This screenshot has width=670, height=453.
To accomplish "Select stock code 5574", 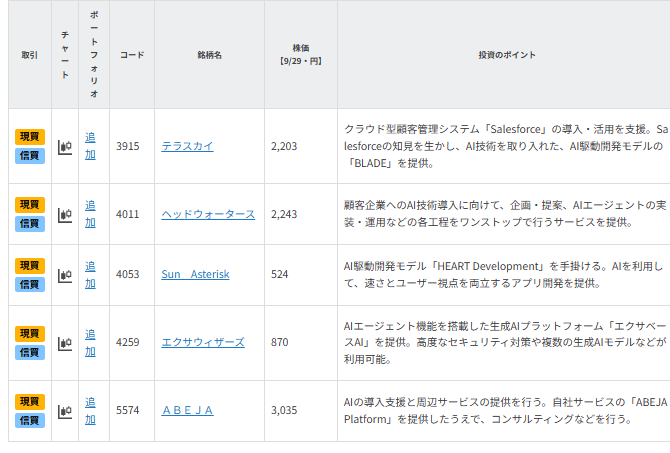I will 128,410.
